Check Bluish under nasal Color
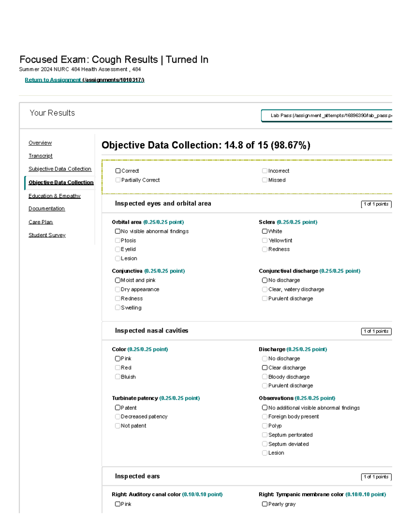This screenshot has height=532, width=411. click(x=118, y=377)
